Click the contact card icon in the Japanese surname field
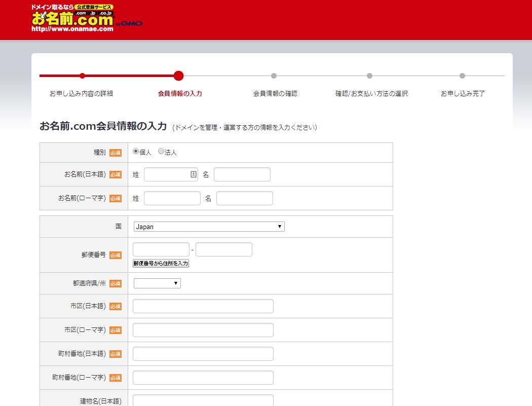532x406 pixels. [x=194, y=174]
